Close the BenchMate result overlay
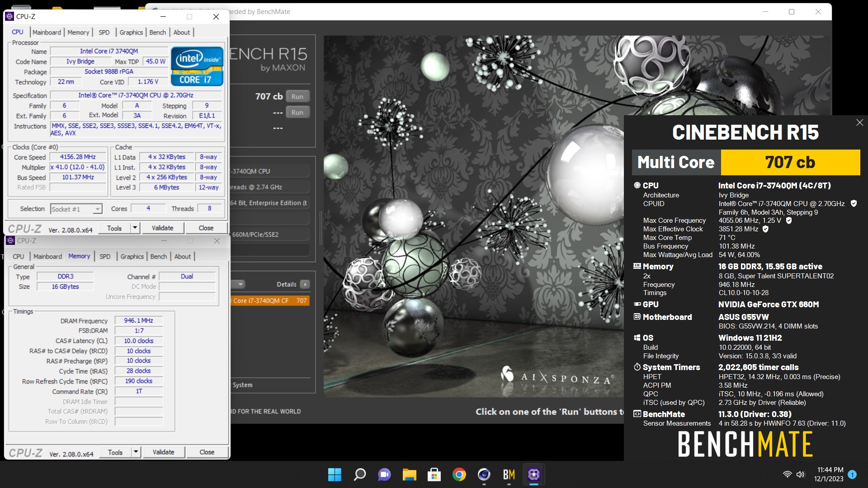This screenshot has width=868, height=488. tap(859, 123)
